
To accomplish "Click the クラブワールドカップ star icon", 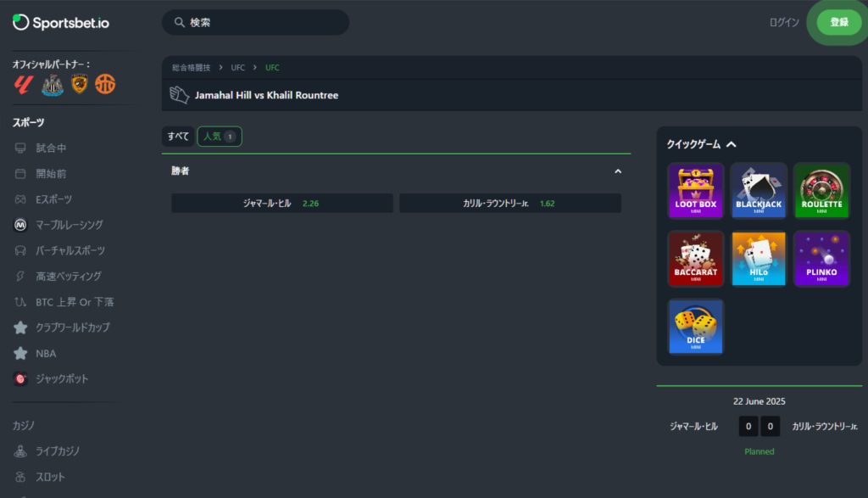I will pos(20,327).
